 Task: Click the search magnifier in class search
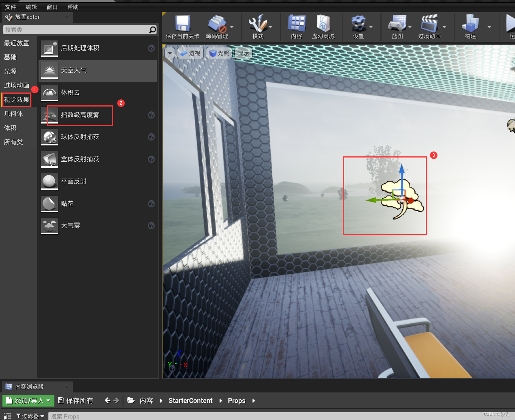(152, 29)
